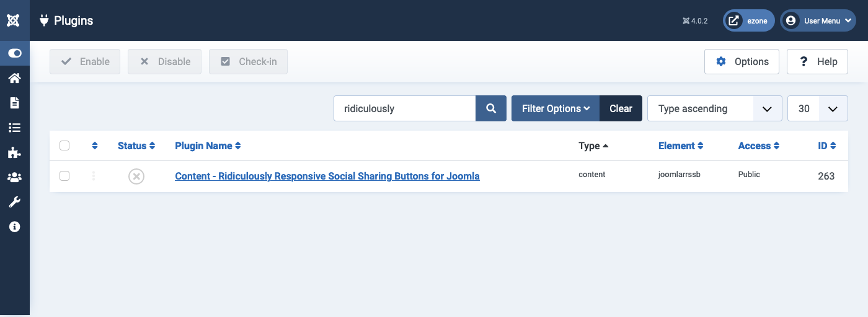
Task: Click the ID value 263
Action: (826, 176)
